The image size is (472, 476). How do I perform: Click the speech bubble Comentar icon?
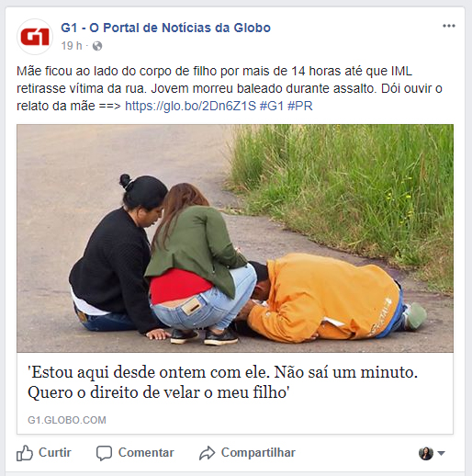(104, 453)
